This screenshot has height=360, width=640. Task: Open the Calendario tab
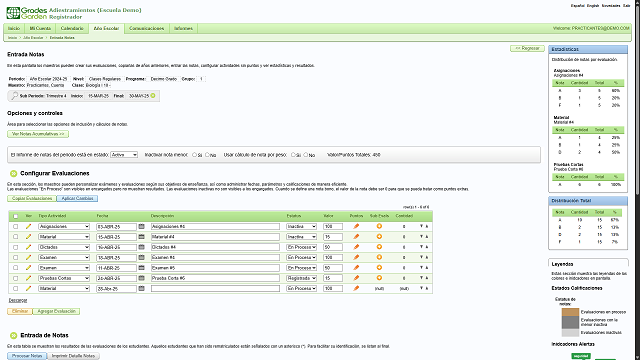tap(72, 29)
